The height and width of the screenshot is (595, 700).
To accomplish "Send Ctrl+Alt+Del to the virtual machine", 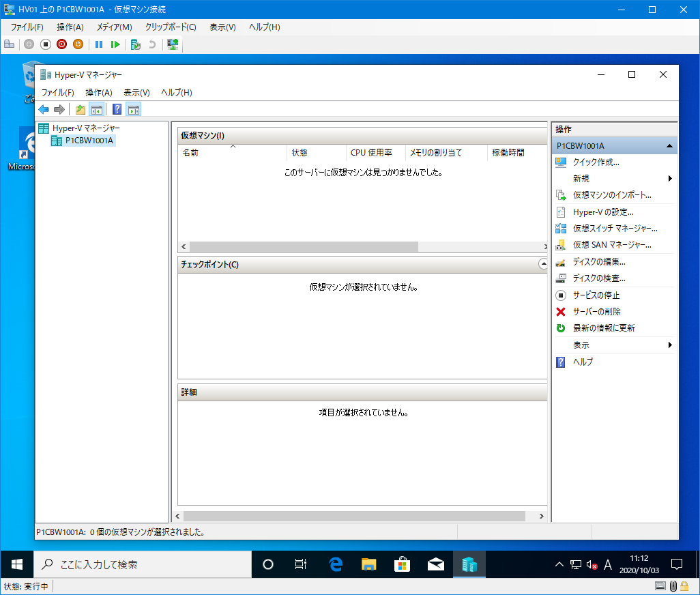I will (x=9, y=44).
